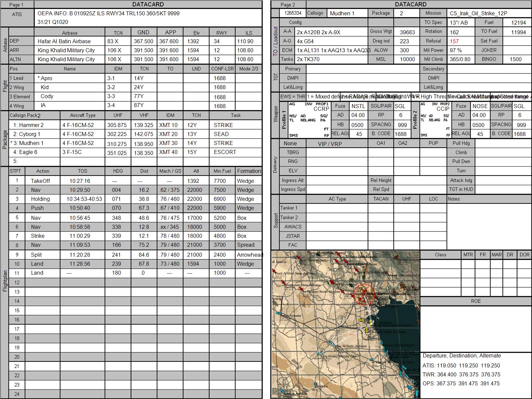Select the 'CCRP' mode in Profile 1
This screenshot has height=399, width=532.
(x=321, y=109)
